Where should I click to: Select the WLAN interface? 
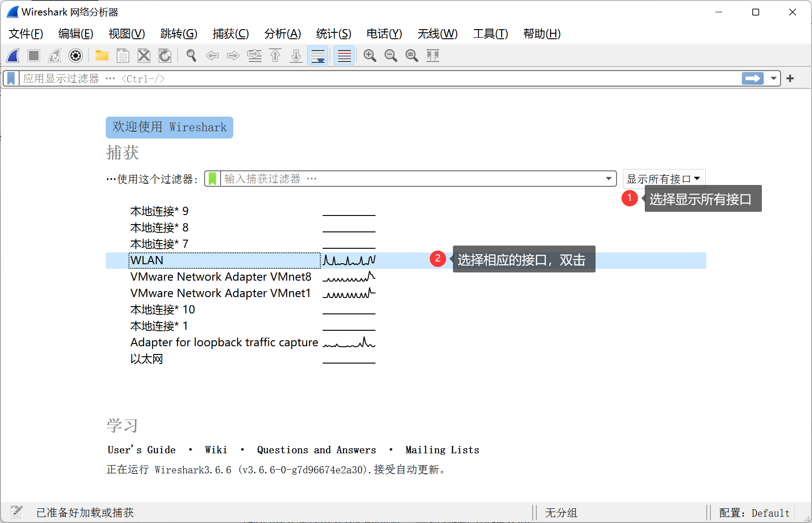(x=406, y=261)
